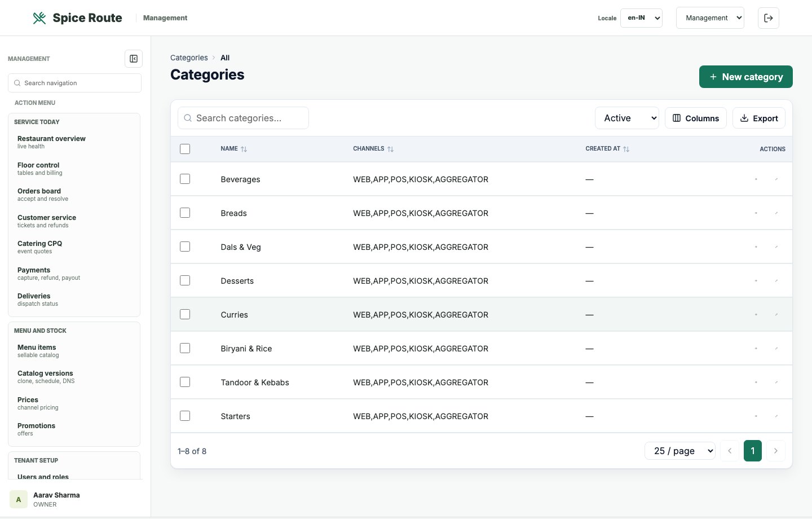Tick the Biryani & Rice row checkbox
Screen dimensions: 812x519
185,348
